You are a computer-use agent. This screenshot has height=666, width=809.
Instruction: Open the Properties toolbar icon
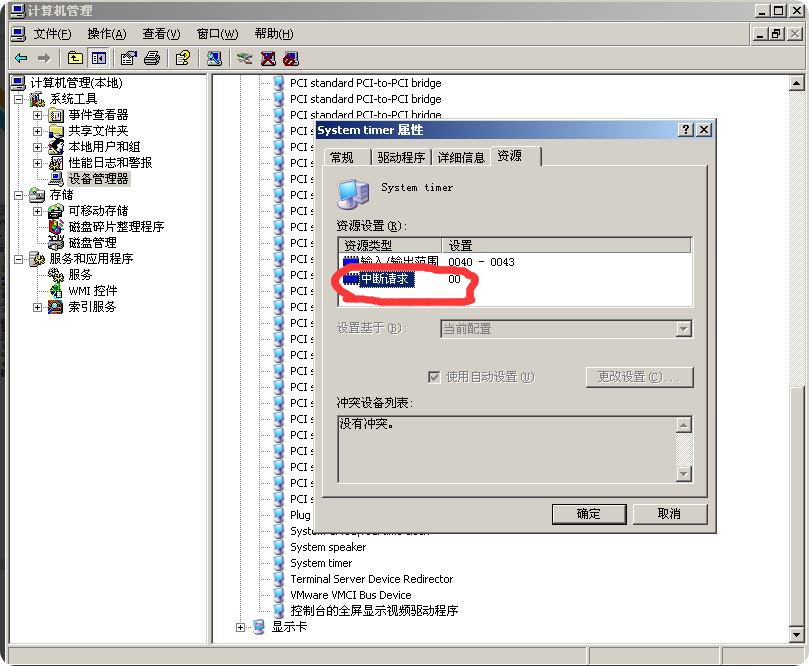128,58
